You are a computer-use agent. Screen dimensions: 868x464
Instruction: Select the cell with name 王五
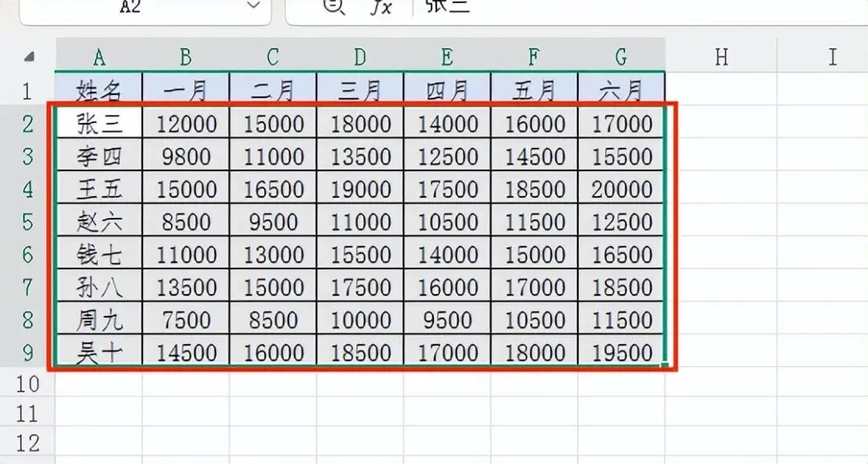(x=99, y=188)
